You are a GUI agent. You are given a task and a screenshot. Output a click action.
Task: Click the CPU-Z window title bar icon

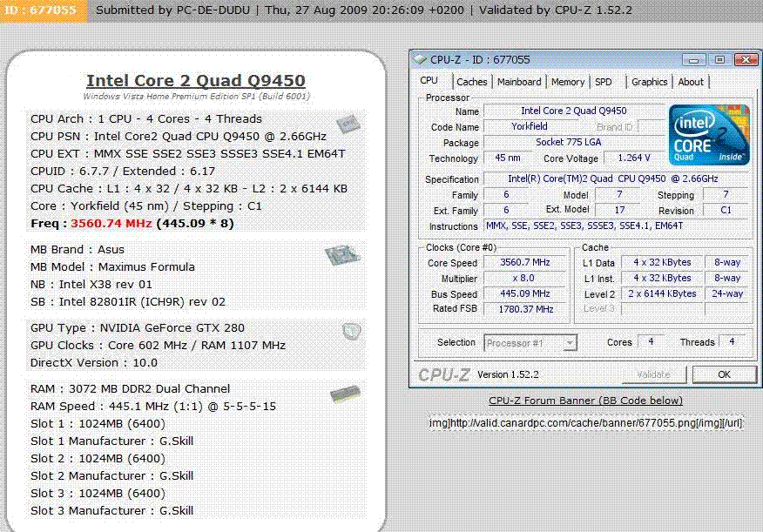pyautogui.click(x=420, y=59)
